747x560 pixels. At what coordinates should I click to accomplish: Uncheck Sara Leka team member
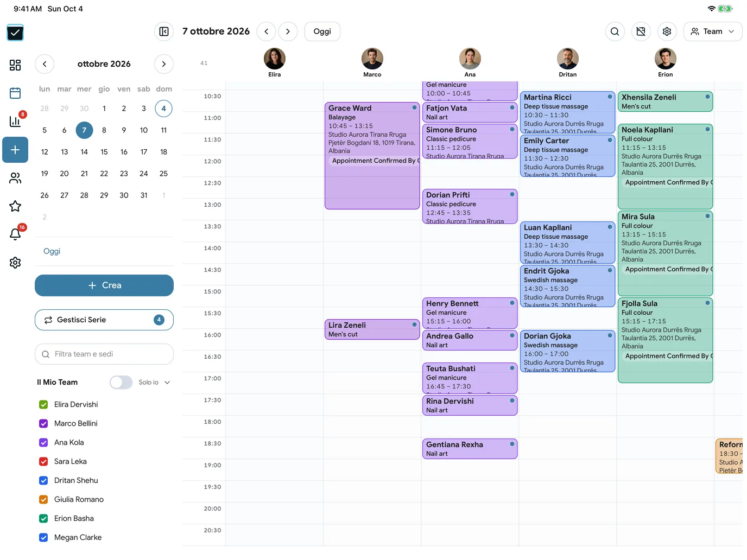[x=43, y=462]
